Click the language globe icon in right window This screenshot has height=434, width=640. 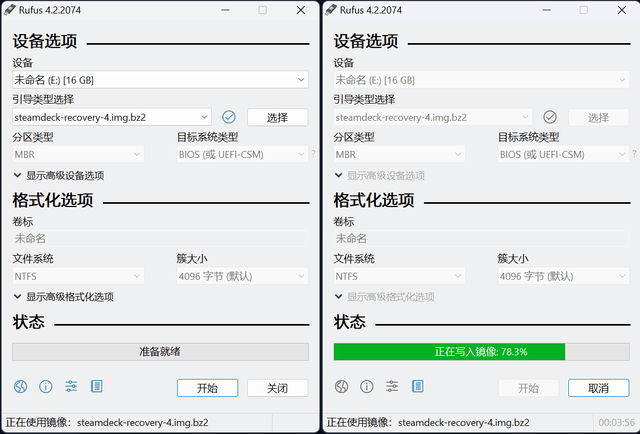[341, 387]
